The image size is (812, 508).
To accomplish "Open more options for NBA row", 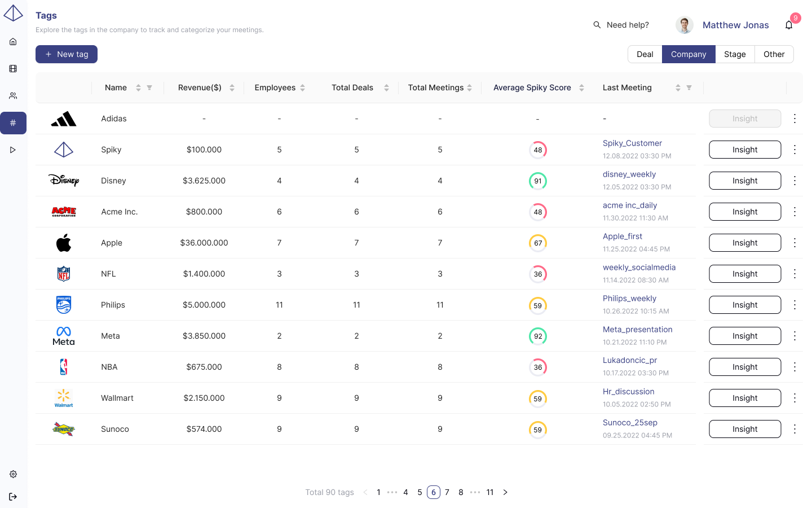I will (x=795, y=367).
